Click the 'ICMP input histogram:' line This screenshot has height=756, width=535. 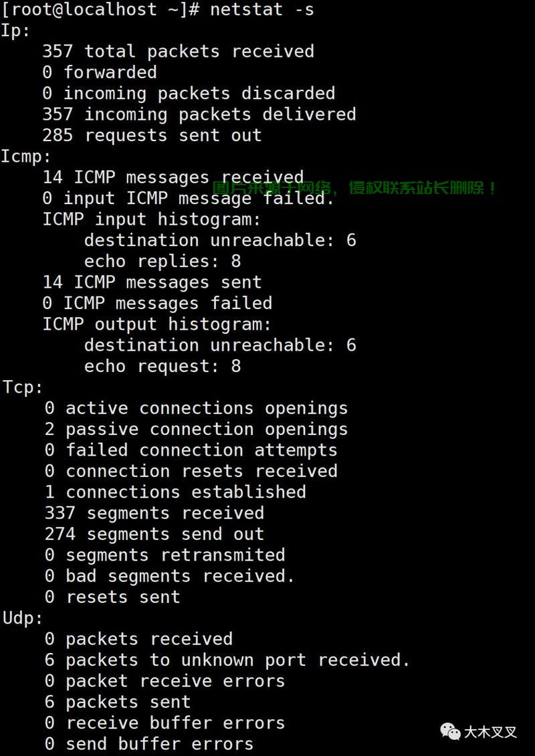pos(151,219)
